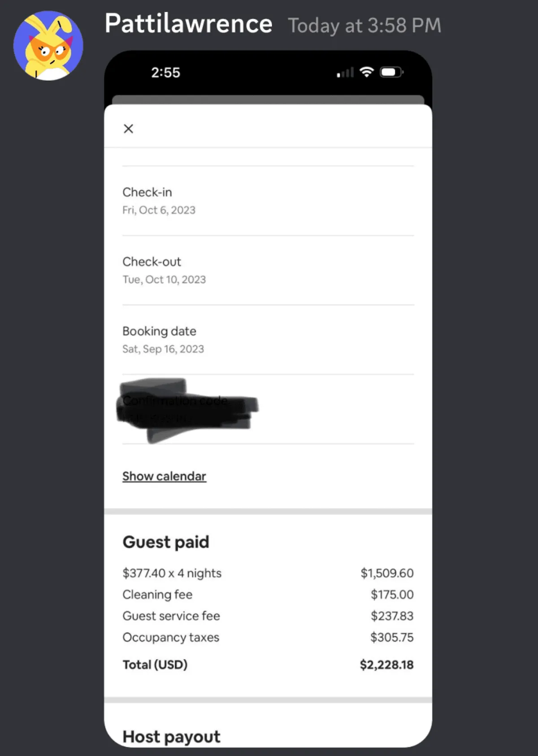Close the reservation details sheet
Image resolution: width=538 pixels, height=756 pixels.
pyautogui.click(x=128, y=129)
